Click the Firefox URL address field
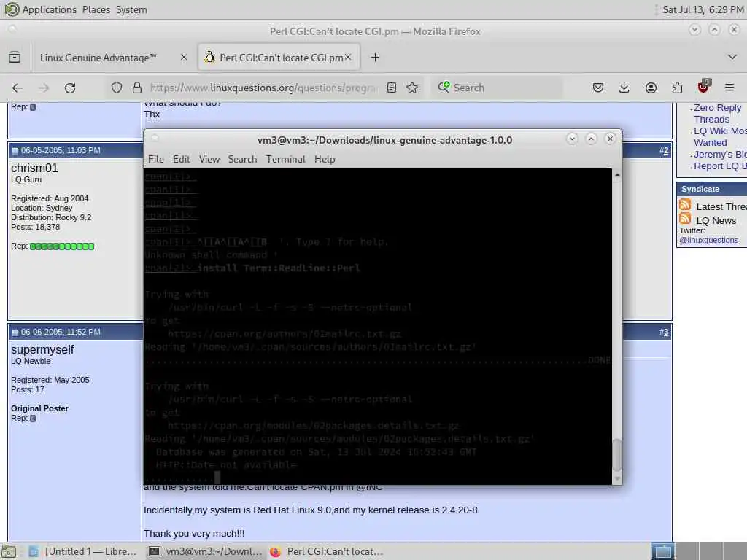Image resolution: width=747 pixels, height=560 pixels. [263, 87]
